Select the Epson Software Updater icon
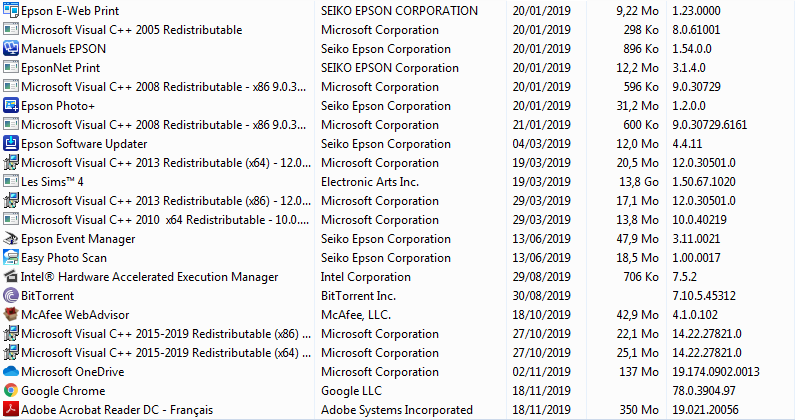Viewport: 795px width, 420px height. point(11,144)
